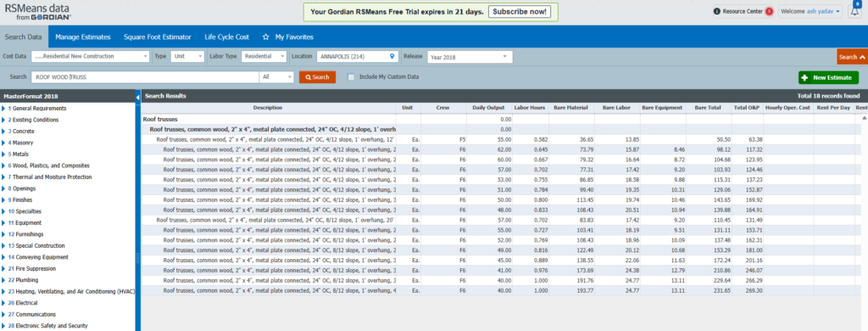
Task: Select 22 Plumbing in tree
Action: [23, 280]
